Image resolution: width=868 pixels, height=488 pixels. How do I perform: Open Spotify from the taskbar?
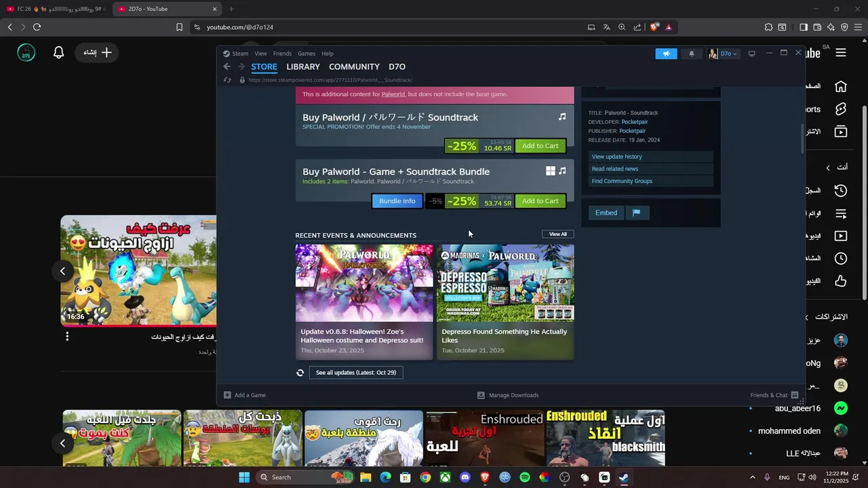pos(525,477)
